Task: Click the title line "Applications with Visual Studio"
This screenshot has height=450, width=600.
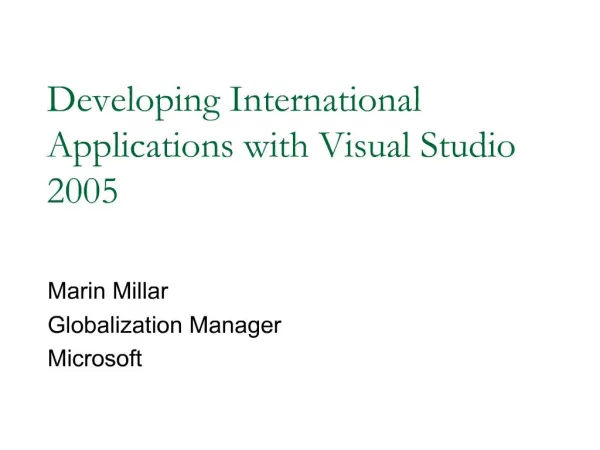Action: 282,148
